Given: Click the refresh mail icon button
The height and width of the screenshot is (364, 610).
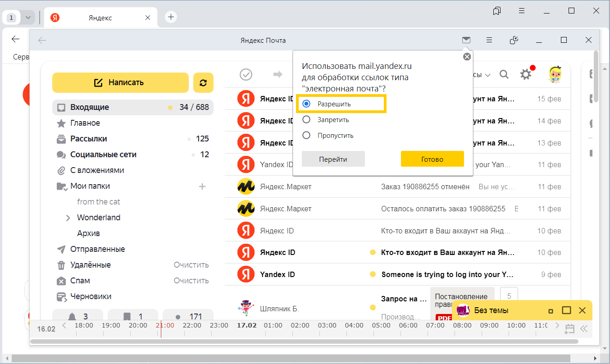Looking at the screenshot, I should click(x=203, y=82).
